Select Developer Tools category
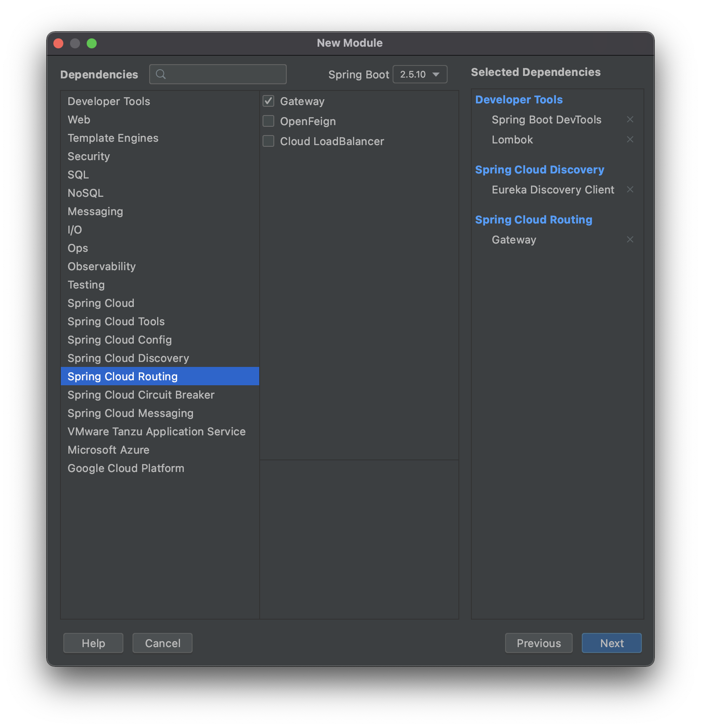This screenshot has width=701, height=728. coord(160,101)
